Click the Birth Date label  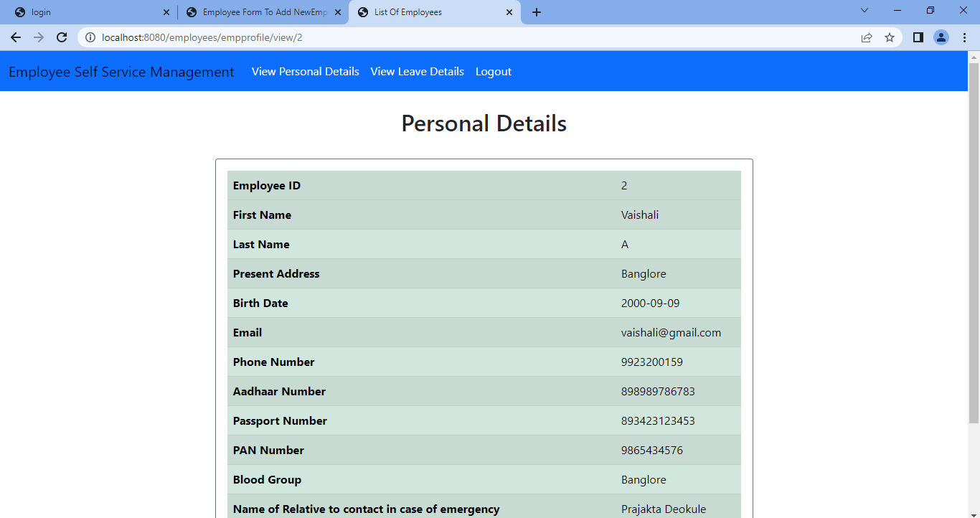coord(260,303)
